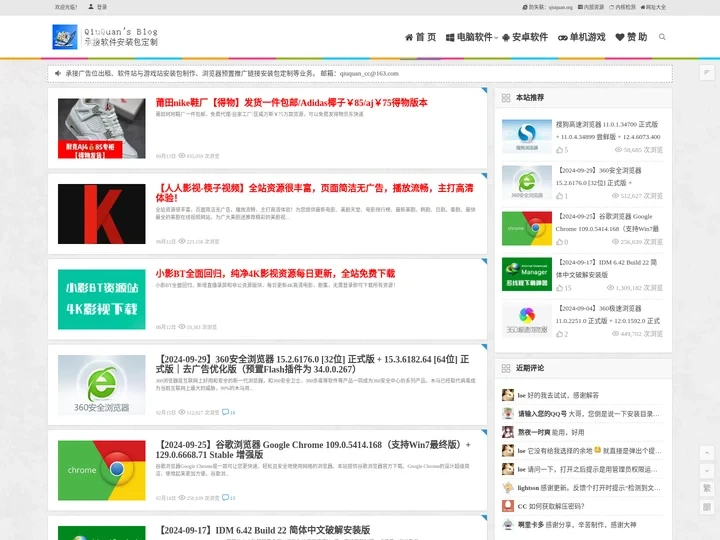Click the 360安全浏览器 post thumbnail
This screenshot has height=540, width=720.
tap(101, 385)
